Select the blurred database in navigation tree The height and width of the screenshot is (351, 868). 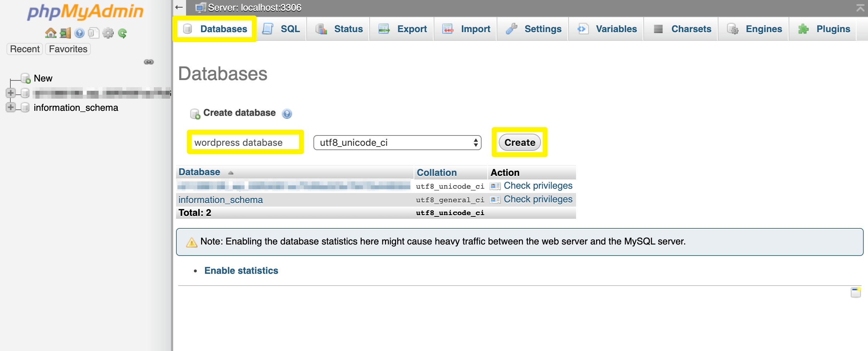click(x=102, y=93)
